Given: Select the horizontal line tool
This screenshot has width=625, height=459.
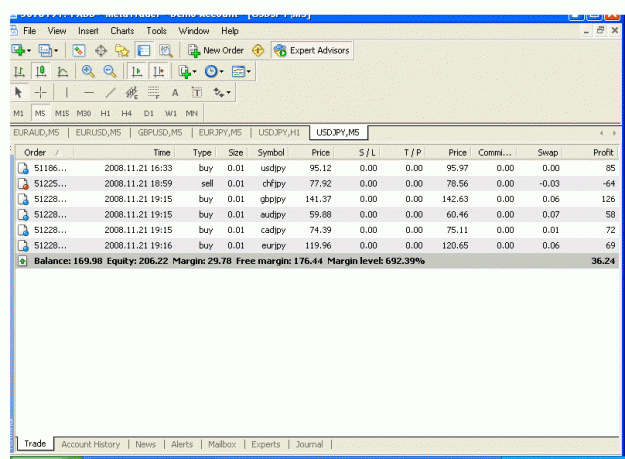Looking at the screenshot, I should tap(88, 93).
